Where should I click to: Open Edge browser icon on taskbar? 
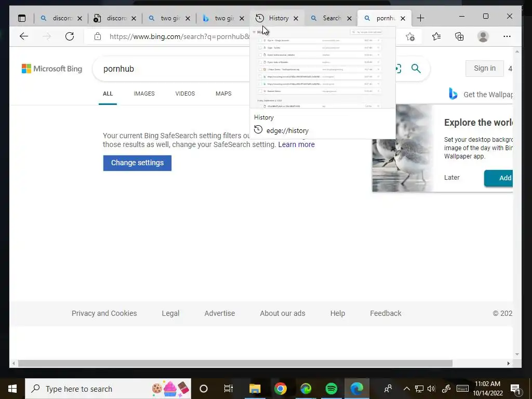point(356,389)
